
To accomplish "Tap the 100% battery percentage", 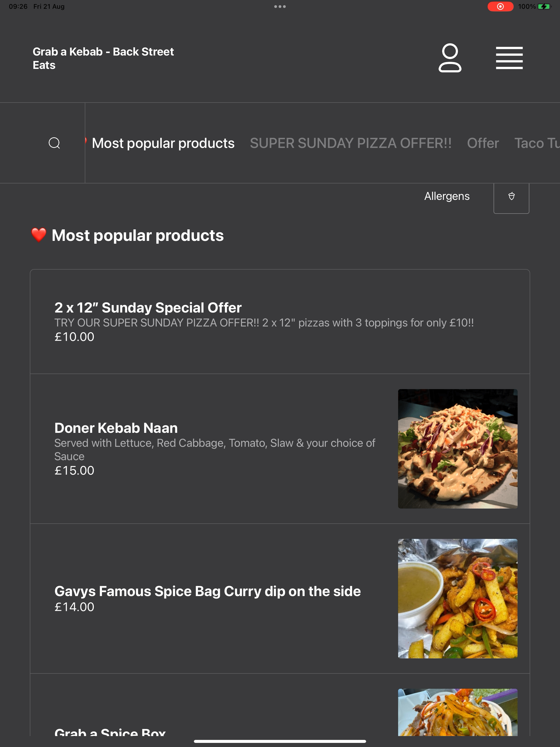I will pyautogui.click(x=527, y=6).
